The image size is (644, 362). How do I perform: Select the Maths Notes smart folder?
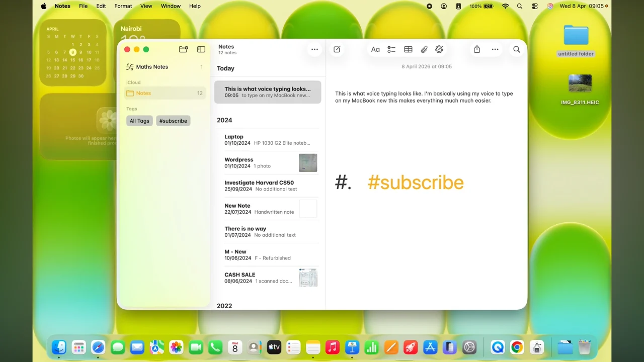click(152, 66)
